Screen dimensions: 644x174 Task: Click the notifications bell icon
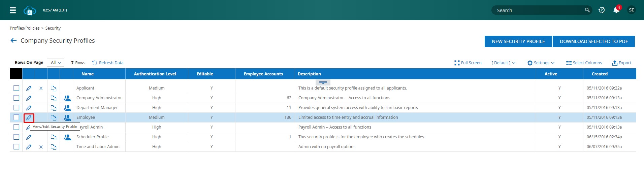point(616,10)
